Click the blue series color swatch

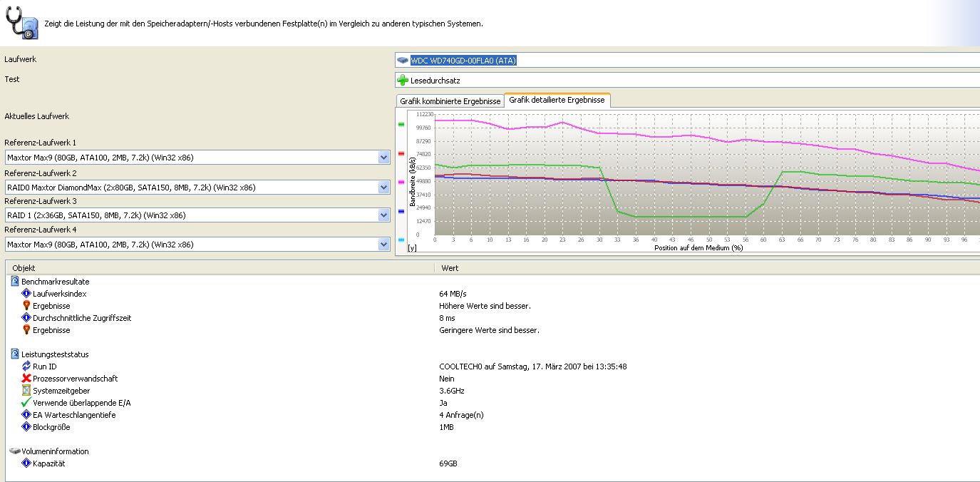[x=401, y=212]
